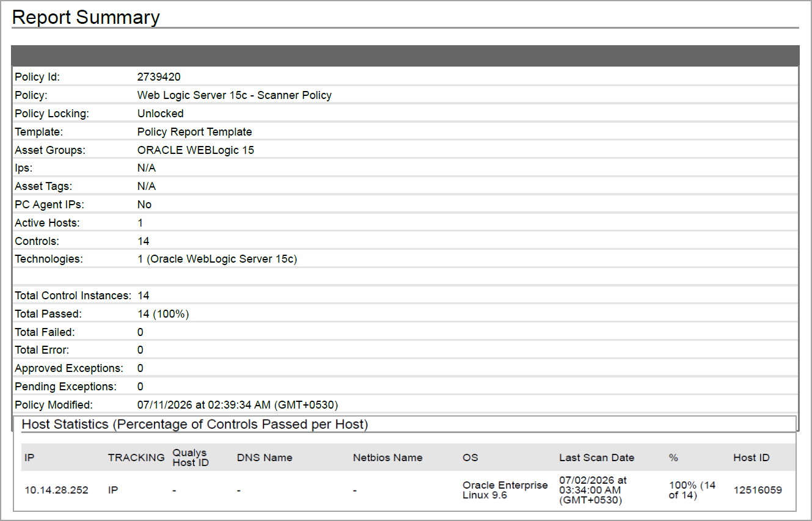Click the "ORACLE WEBLogic 15" asset group
The width and height of the screenshot is (812, 521).
196,150
